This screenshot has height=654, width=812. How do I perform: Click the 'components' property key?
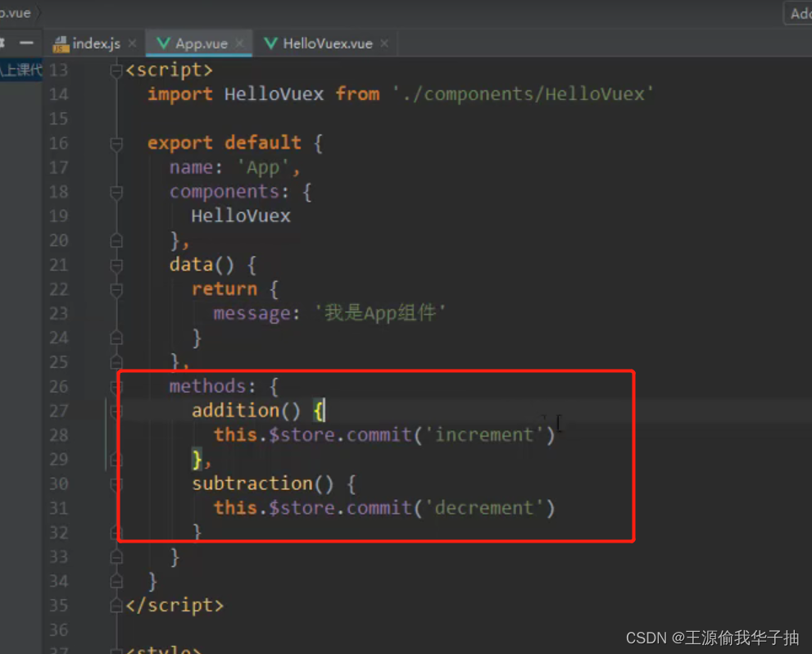(x=225, y=192)
